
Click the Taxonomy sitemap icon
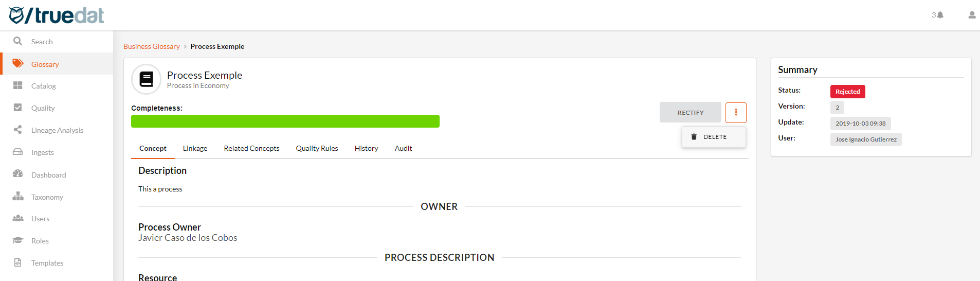[18, 196]
